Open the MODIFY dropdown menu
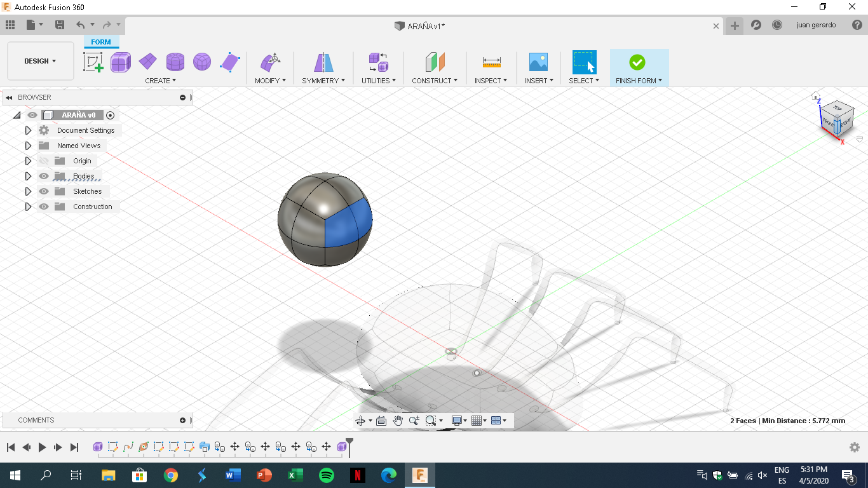The image size is (868, 488). pyautogui.click(x=270, y=80)
